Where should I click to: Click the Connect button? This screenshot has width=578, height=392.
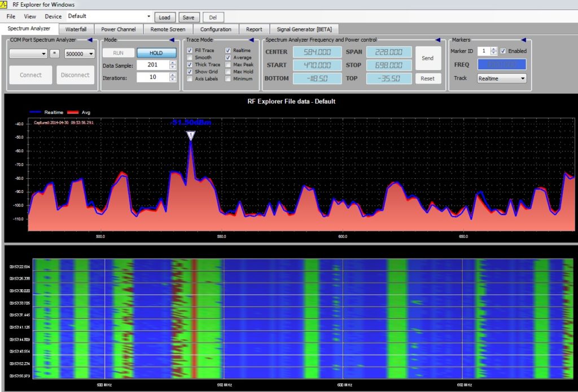click(30, 75)
